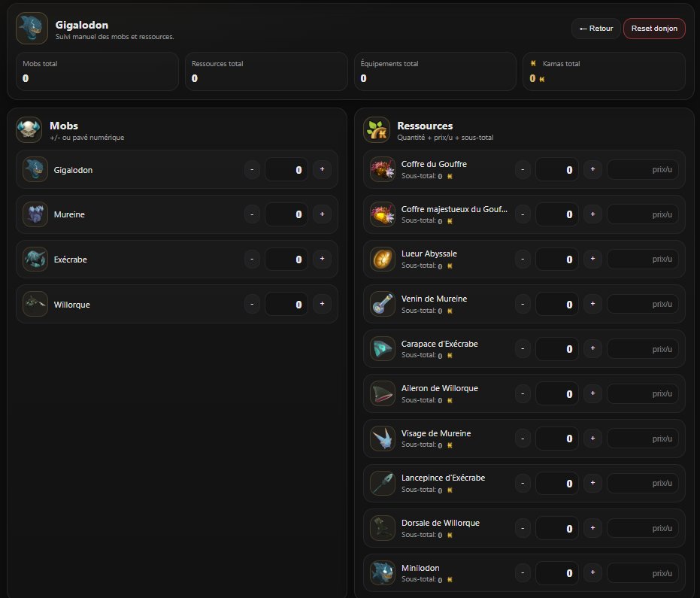Reset the dungeon with Reset donjon
Screen dimensions: 700x598
(654, 29)
